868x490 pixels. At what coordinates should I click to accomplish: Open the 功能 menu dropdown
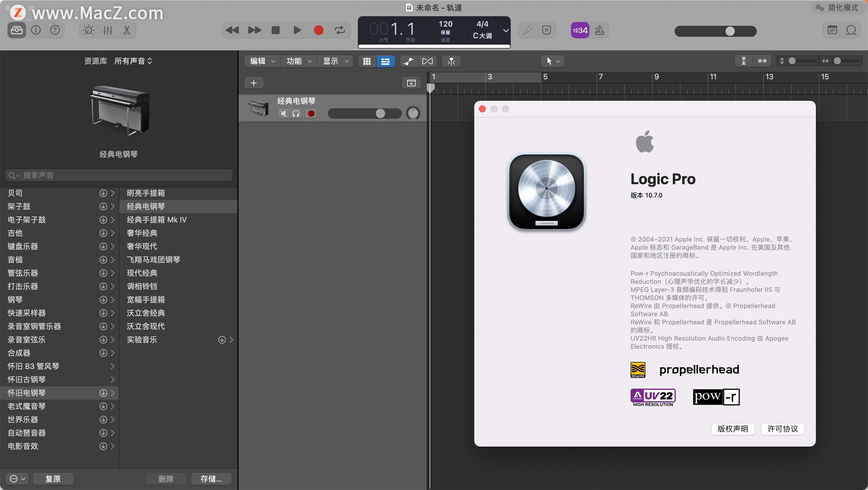299,61
